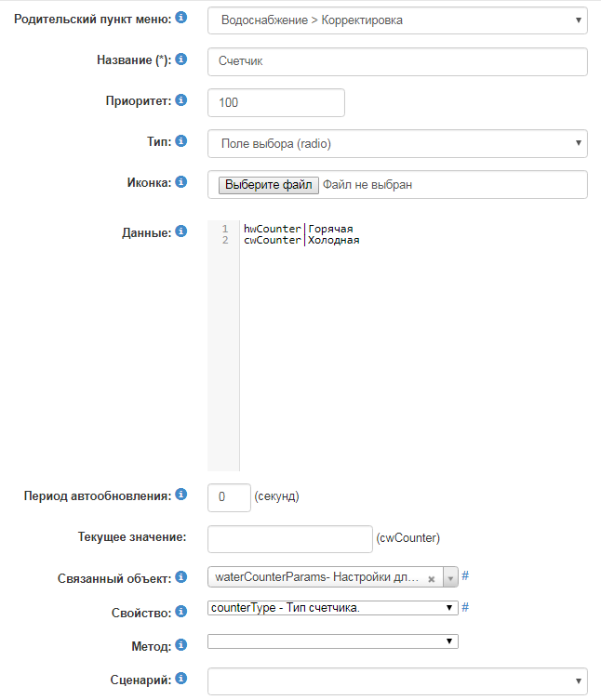Click info icon next to Связанный объект
Viewport: 601px width, 700px height.
(x=181, y=577)
